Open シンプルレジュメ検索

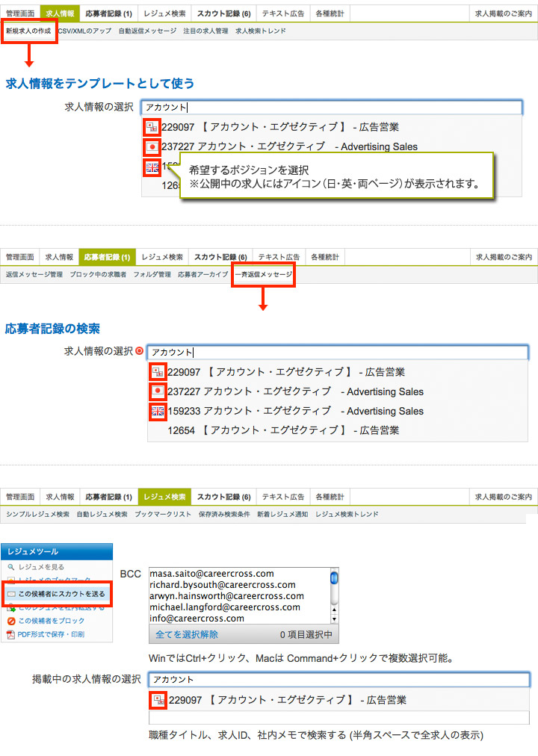coord(37,515)
